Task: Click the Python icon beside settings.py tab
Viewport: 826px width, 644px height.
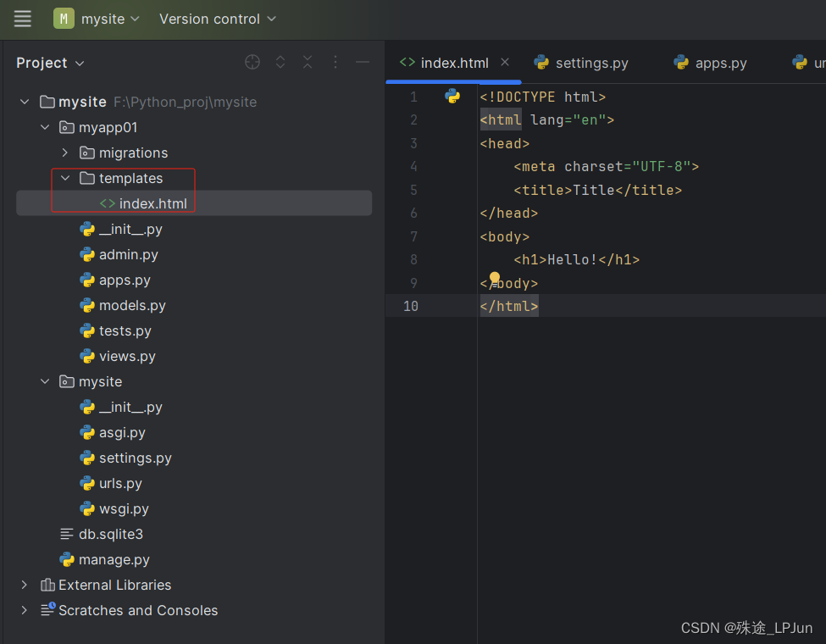Action: click(541, 62)
